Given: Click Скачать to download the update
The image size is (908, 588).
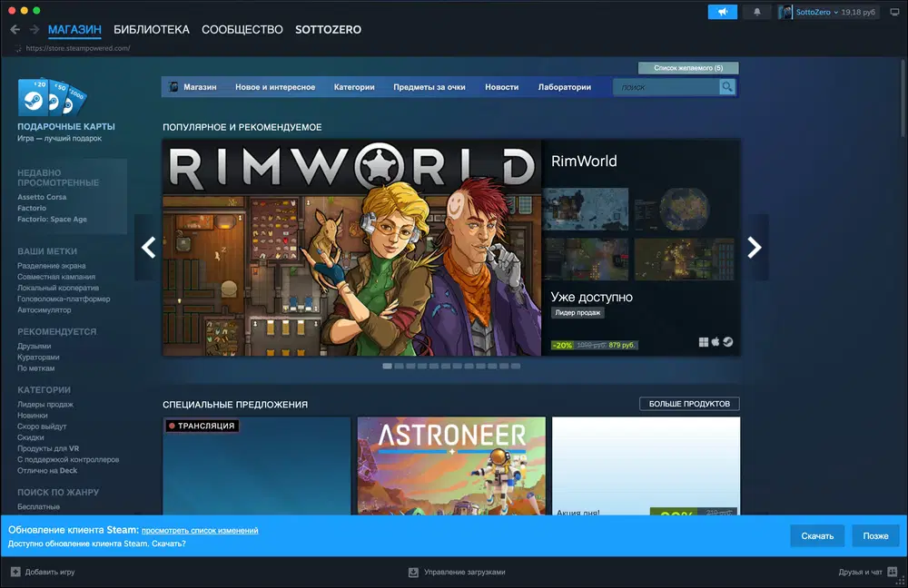Looking at the screenshot, I should point(817,536).
